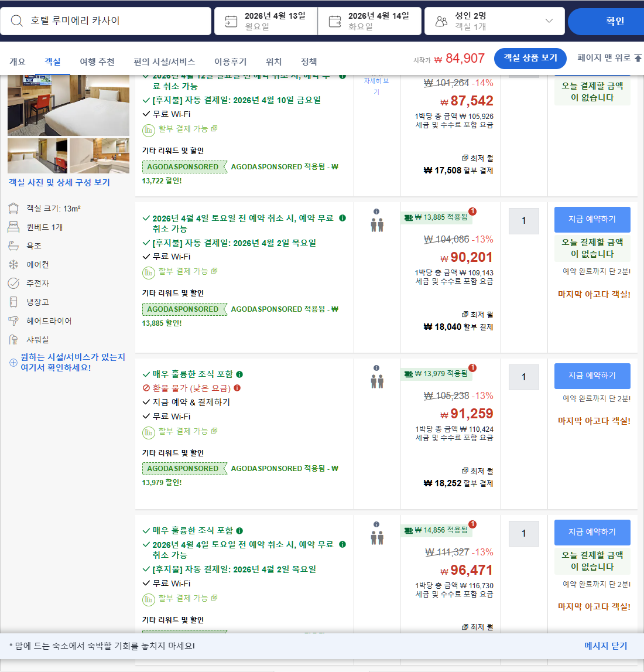This screenshot has height=672, width=644.
Task: Click the search magnifier icon
Action: pos(16,21)
